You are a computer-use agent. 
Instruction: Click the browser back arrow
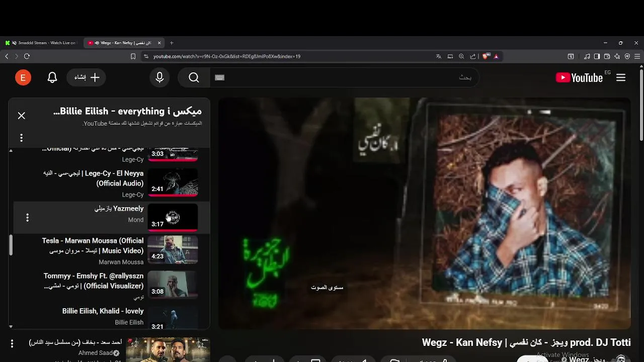(7, 56)
